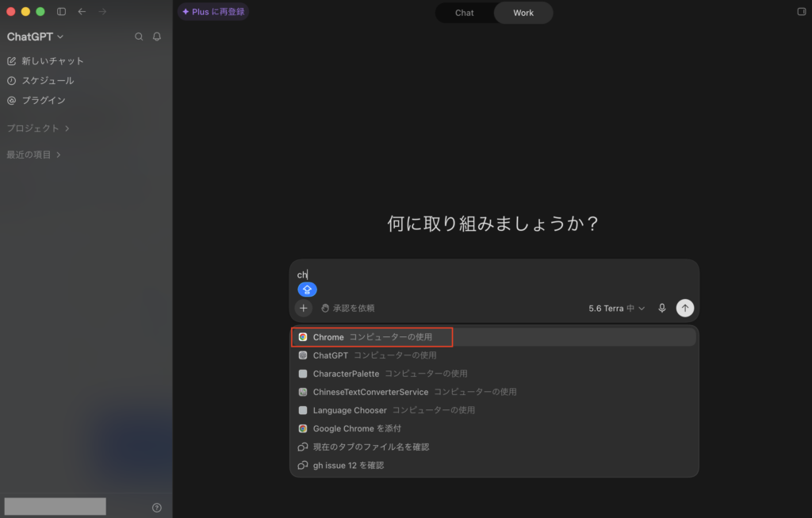Select CharacterPalette suggestion

494,374
